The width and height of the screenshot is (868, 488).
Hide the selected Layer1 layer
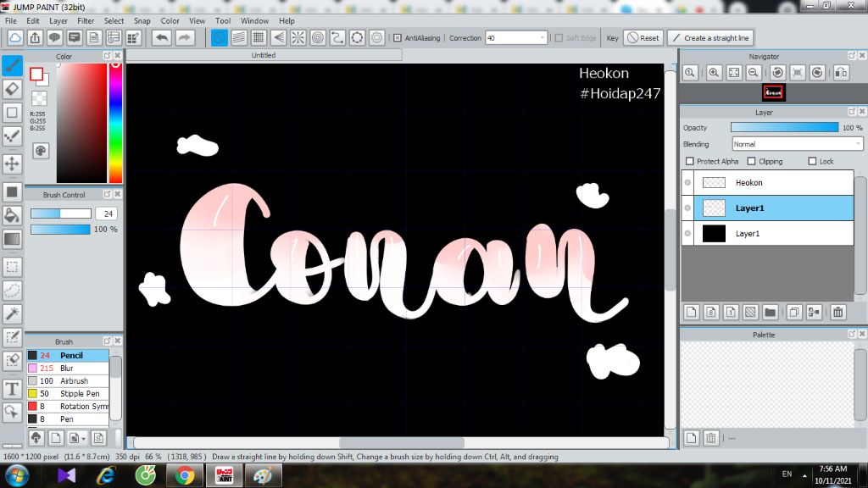pos(687,208)
